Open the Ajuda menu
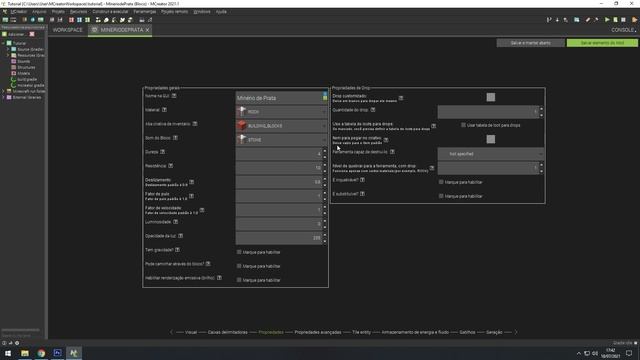Screen dimensions: 640x360 [221, 12]
